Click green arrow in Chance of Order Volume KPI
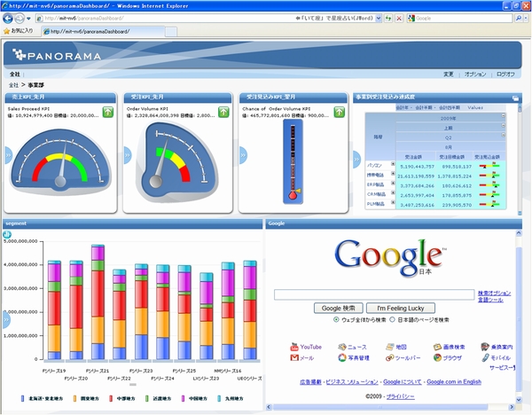 (339, 112)
